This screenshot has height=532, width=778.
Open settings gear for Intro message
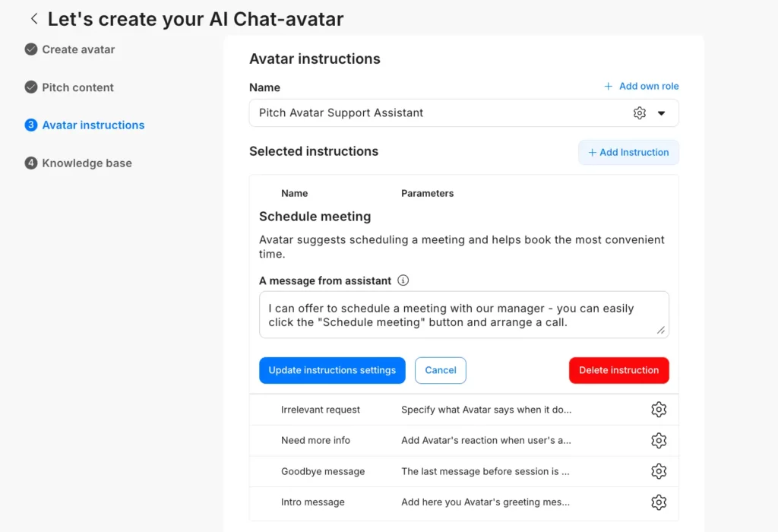pyautogui.click(x=658, y=502)
